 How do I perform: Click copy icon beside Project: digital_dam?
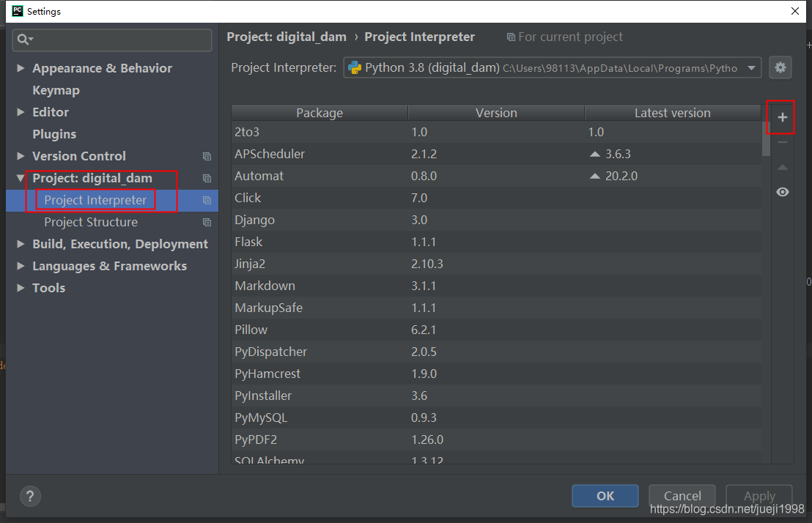coord(207,179)
